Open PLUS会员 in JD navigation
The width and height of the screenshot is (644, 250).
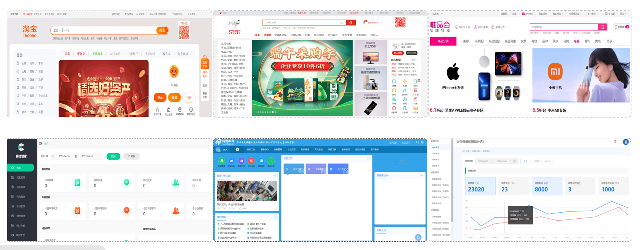click(281, 35)
